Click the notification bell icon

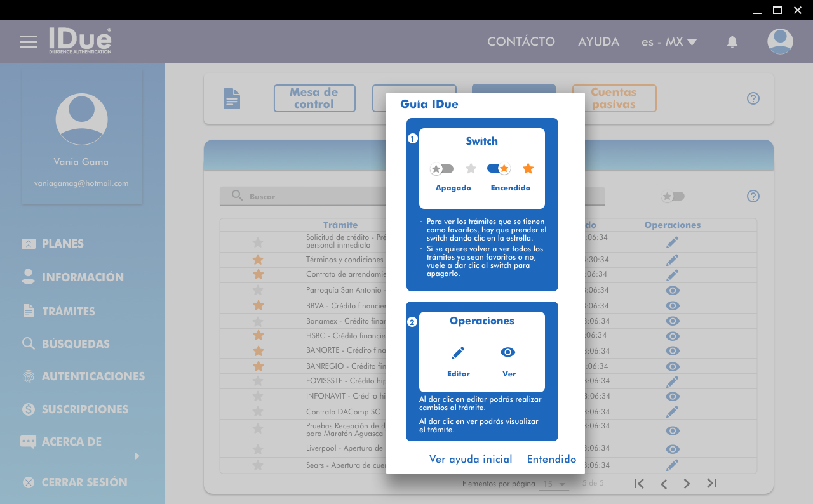click(x=732, y=42)
